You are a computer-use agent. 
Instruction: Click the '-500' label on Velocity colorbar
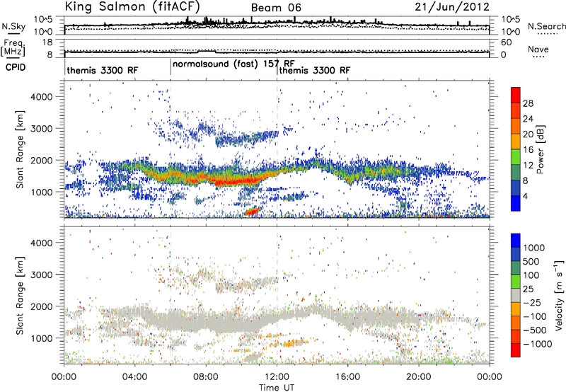coord(535,330)
